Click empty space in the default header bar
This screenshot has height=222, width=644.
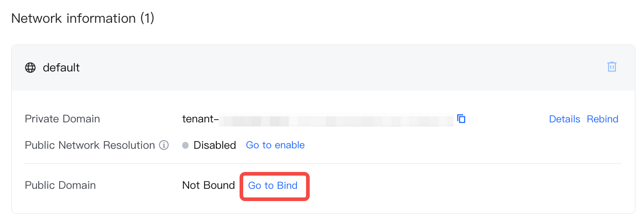[x=319, y=68]
